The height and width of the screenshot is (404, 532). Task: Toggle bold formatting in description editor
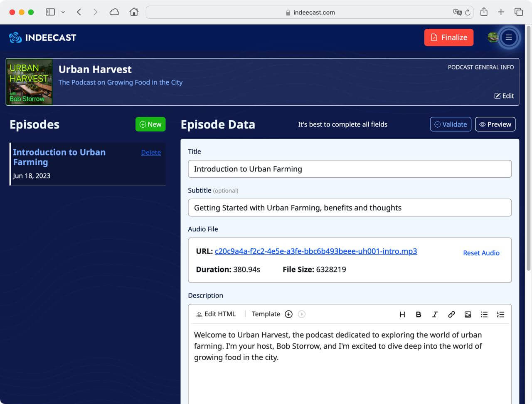[x=419, y=315]
